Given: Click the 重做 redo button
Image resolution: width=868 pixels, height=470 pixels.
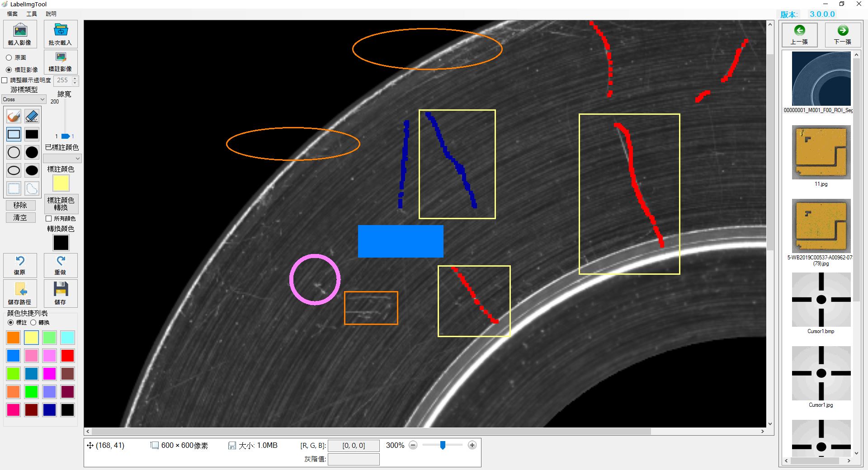Looking at the screenshot, I should 61,265.
